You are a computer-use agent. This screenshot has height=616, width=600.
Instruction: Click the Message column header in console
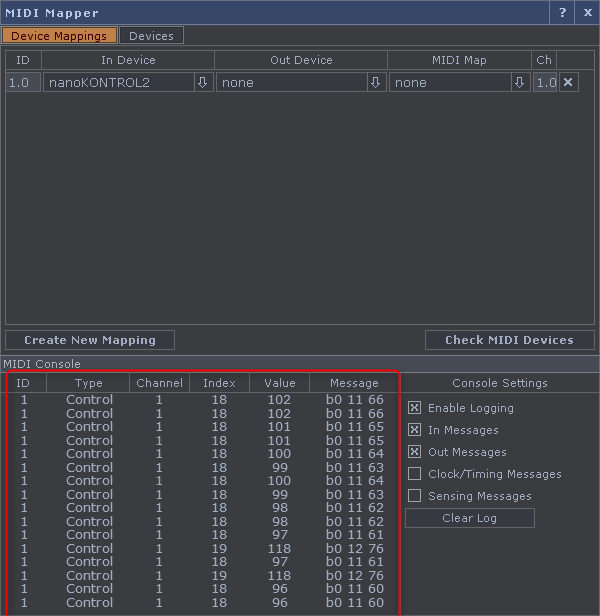tap(354, 383)
